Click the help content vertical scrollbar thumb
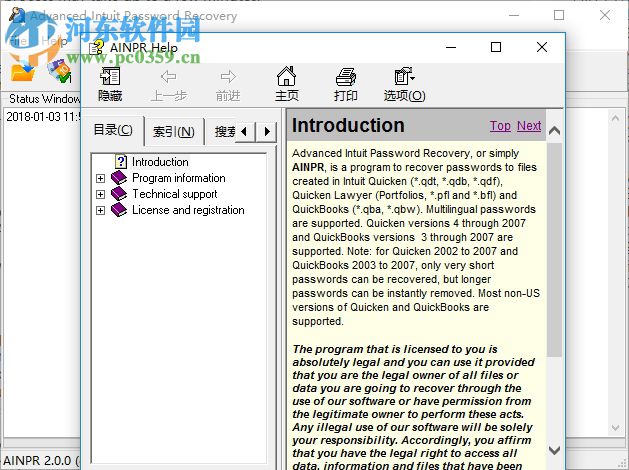 [x=554, y=249]
